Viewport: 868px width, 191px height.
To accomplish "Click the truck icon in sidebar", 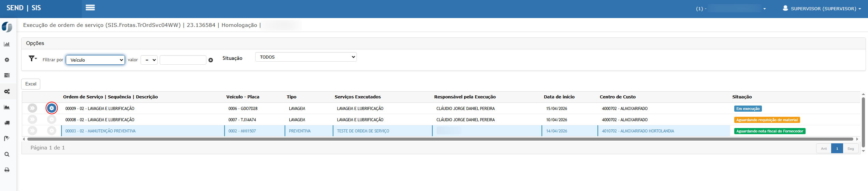I will pyautogui.click(x=7, y=123).
